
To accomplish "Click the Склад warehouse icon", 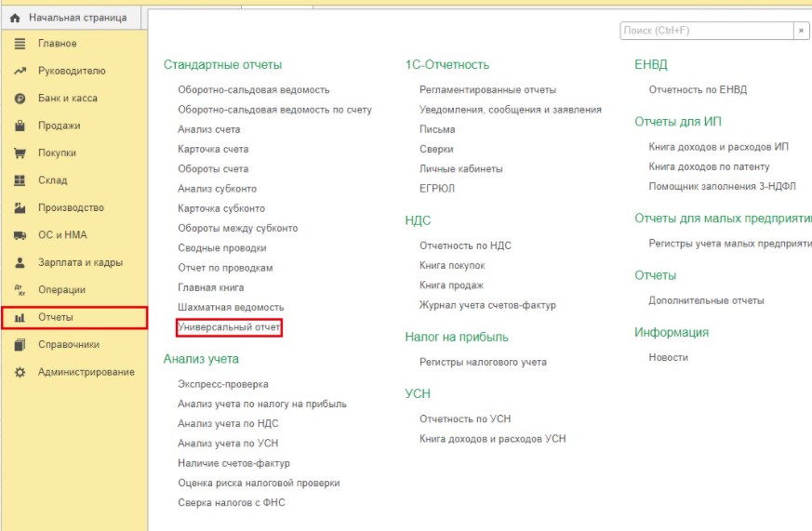I will tap(19, 180).
